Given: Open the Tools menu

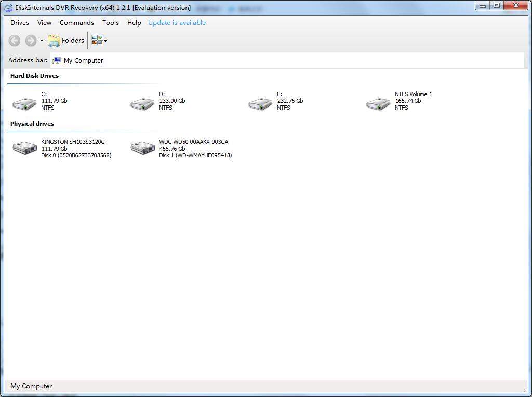Looking at the screenshot, I should point(110,23).
